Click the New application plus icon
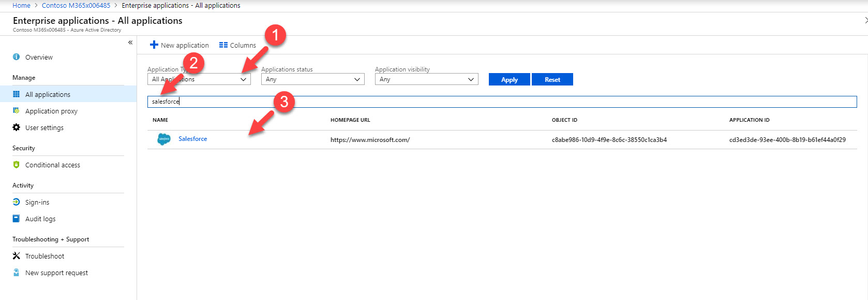The width and height of the screenshot is (868, 300). click(x=154, y=45)
